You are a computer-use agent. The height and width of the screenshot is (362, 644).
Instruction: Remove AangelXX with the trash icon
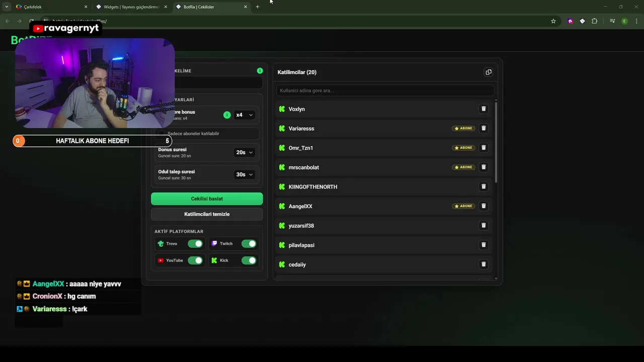point(484,206)
